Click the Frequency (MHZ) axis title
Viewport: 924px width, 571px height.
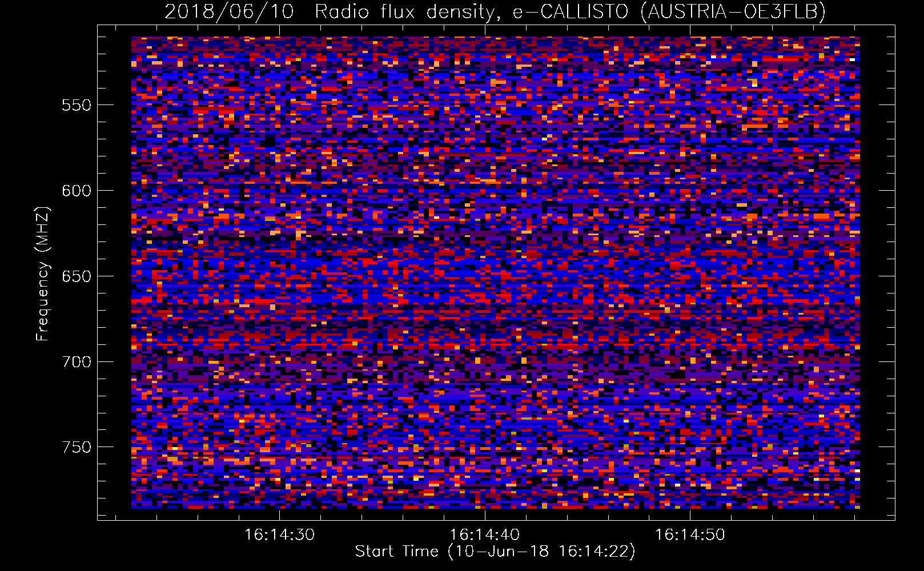pyautogui.click(x=43, y=274)
